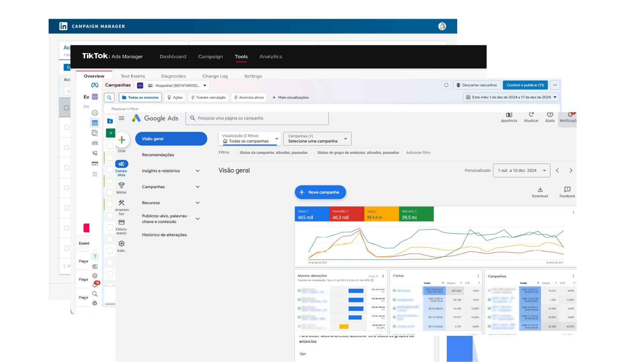Open the Adm. gear icon
The height and width of the screenshot is (362, 644).
point(121,244)
